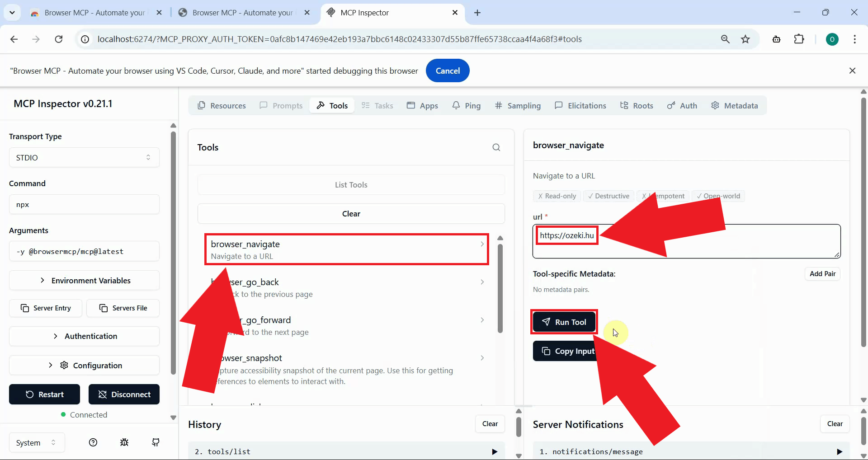The image size is (868, 460).
Task: Expand the Authentication section
Action: 84,336
